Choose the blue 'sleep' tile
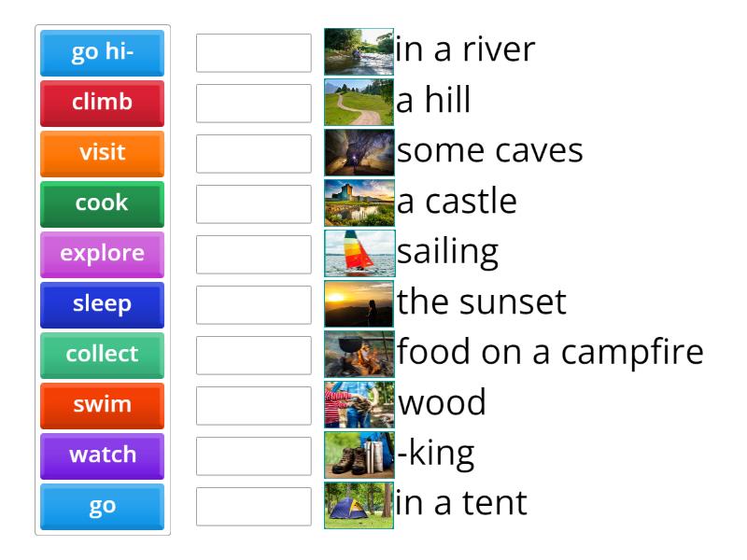The image size is (747, 560). [102, 304]
